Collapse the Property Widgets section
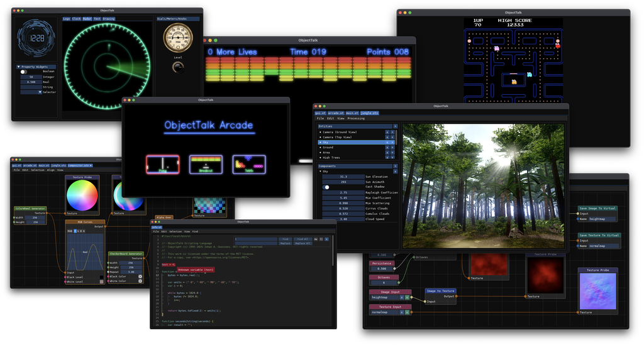644x345 pixels. 18,67
